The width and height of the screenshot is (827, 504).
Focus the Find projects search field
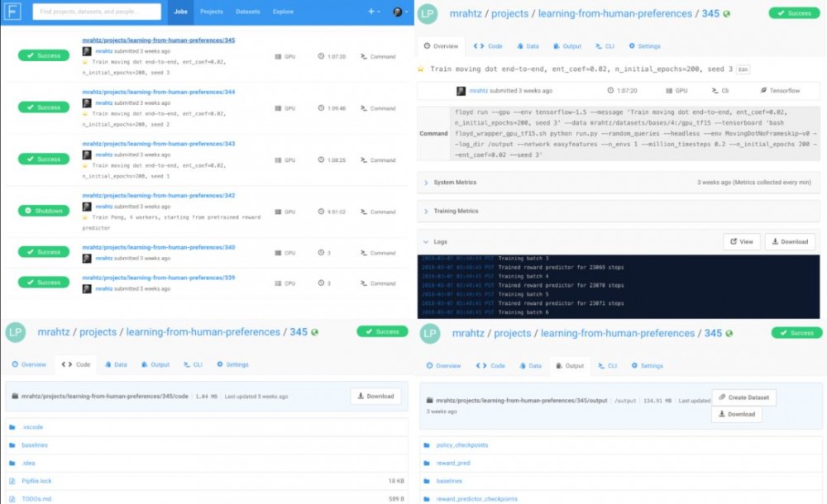(97, 11)
